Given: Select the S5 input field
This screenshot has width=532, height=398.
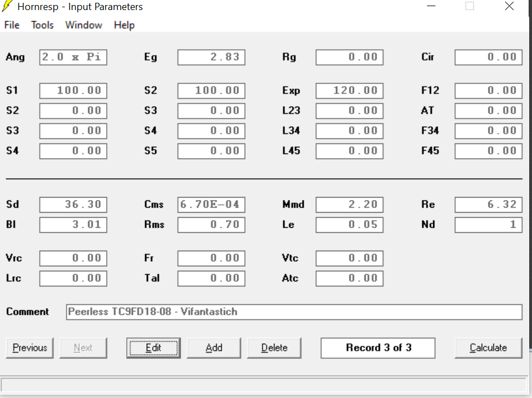Looking at the screenshot, I should pos(212,151).
